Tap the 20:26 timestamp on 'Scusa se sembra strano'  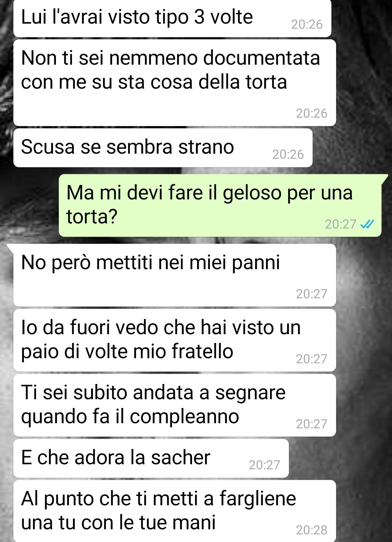click(288, 154)
